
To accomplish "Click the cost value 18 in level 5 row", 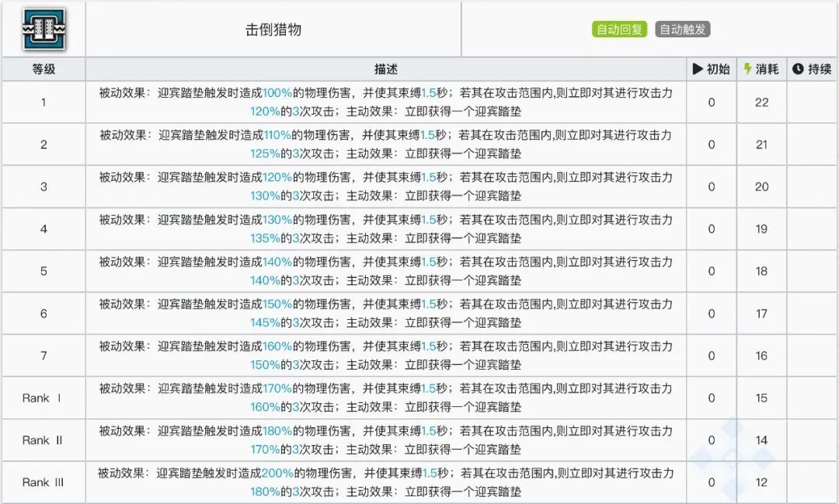I will click(x=761, y=271).
